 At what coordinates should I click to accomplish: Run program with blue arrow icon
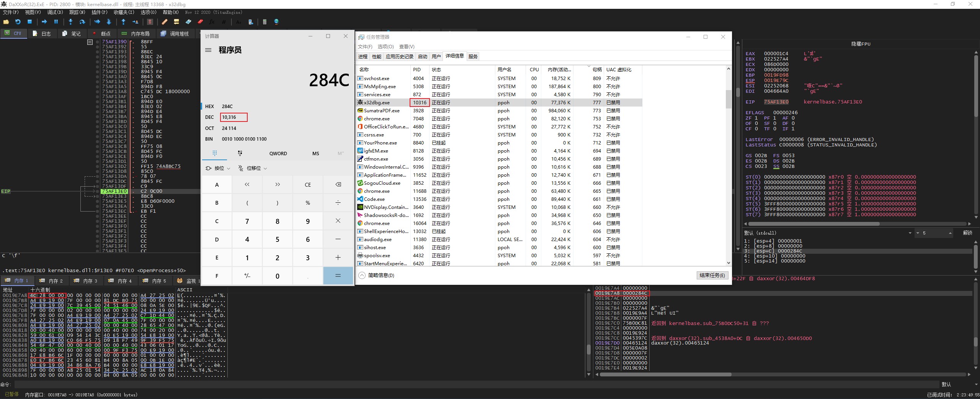coord(44,22)
